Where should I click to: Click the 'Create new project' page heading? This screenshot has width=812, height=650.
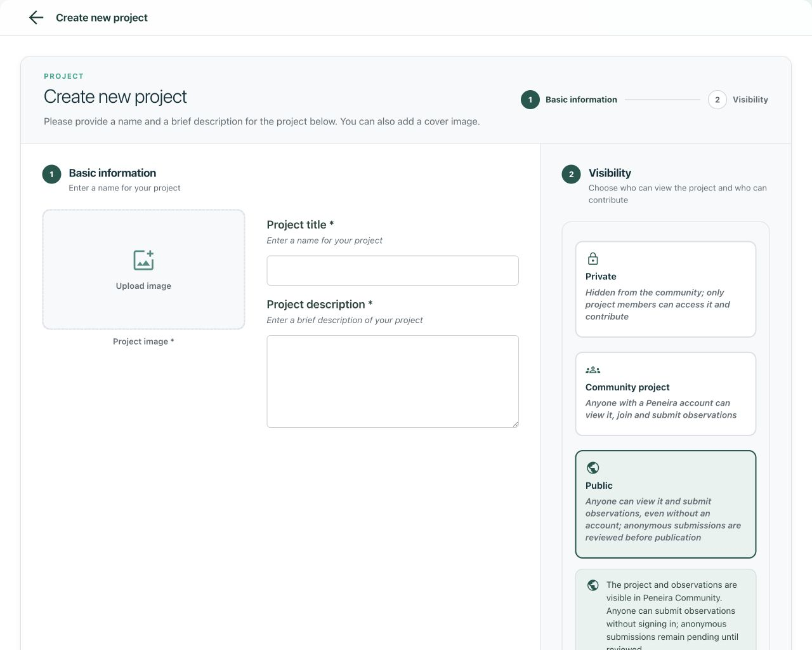pos(115,96)
